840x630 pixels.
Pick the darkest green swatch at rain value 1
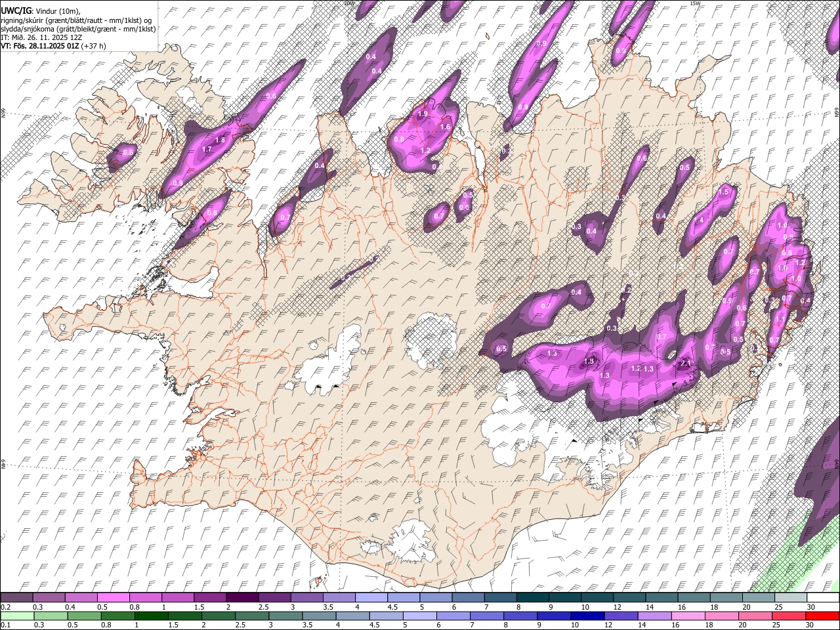(x=150, y=616)
